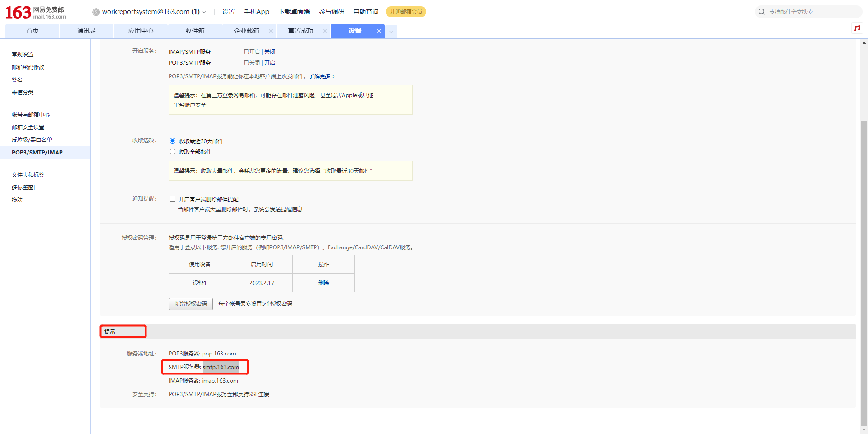868x434 pixels.
Task: Open 邮箱安全设置 in the sidebar
Action: (x=28, y=127)
